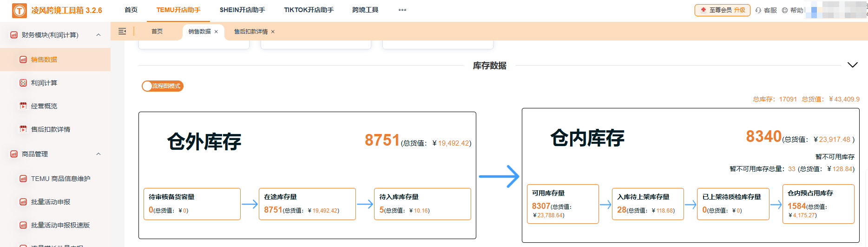Click the 在途库存量 card

coord(307,204)
